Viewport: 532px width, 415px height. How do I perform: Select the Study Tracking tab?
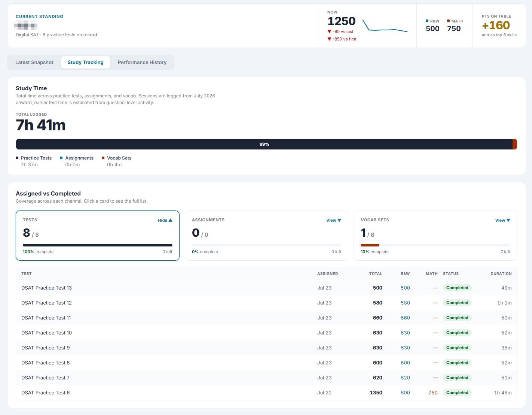pyautogui.click(x=86, y=63)
